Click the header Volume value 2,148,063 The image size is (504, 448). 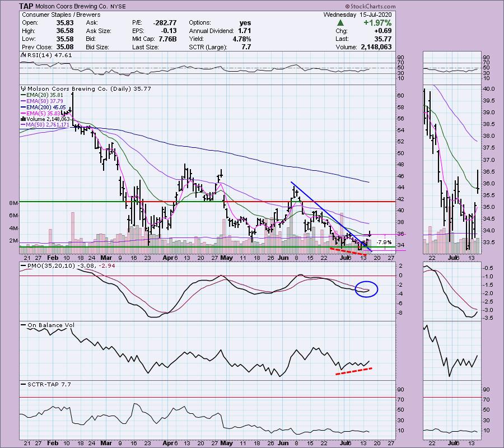pyautogui.click(x=376, y=47)
